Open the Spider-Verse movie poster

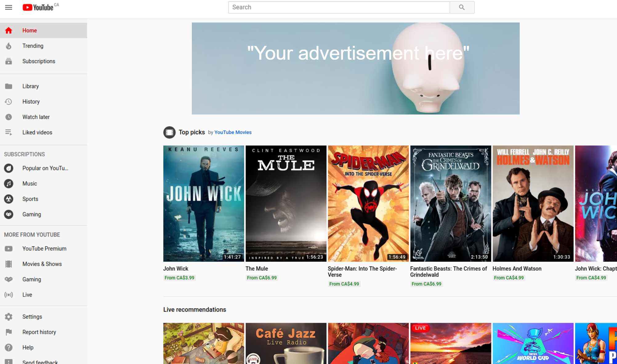(x=368, y=204)
